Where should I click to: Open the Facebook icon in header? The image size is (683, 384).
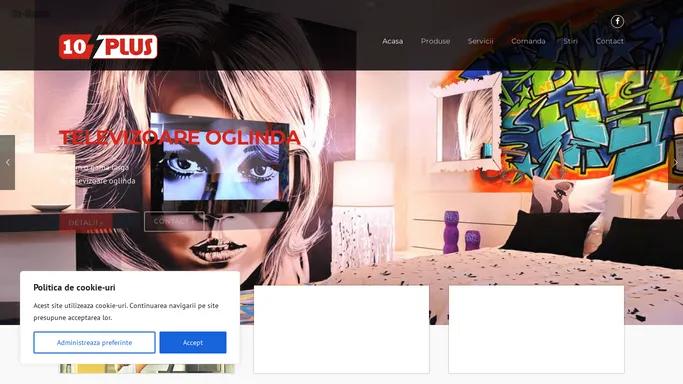tap(617, 21)
